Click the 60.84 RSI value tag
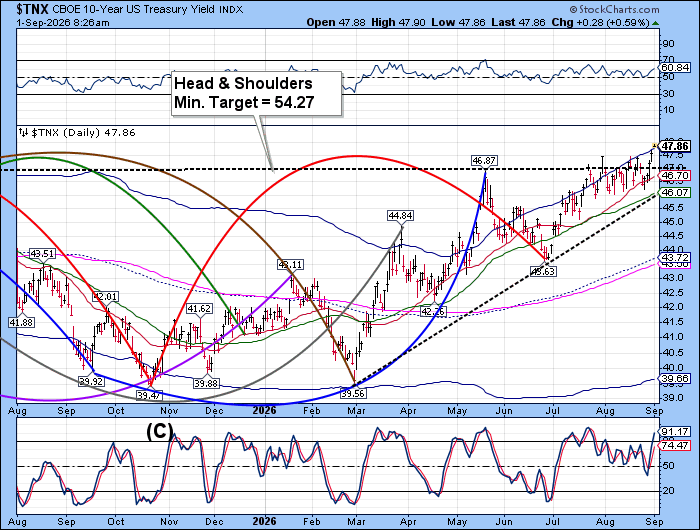 coord(675,68)
